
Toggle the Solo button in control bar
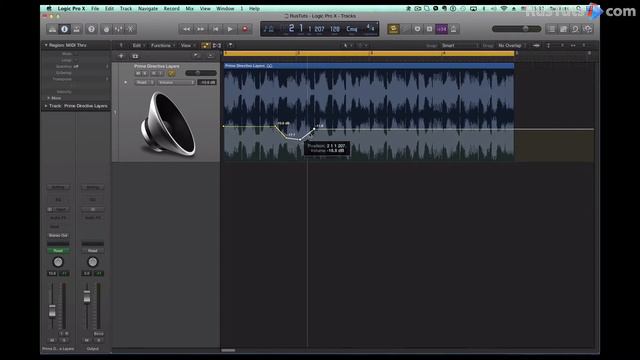[x=429, y=29]
